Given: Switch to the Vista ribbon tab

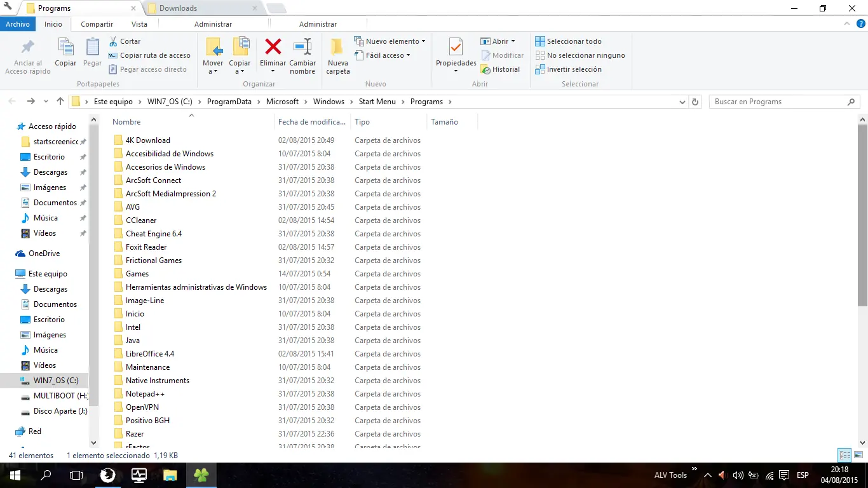Looking at the screenshot, I should click(139, 24).
